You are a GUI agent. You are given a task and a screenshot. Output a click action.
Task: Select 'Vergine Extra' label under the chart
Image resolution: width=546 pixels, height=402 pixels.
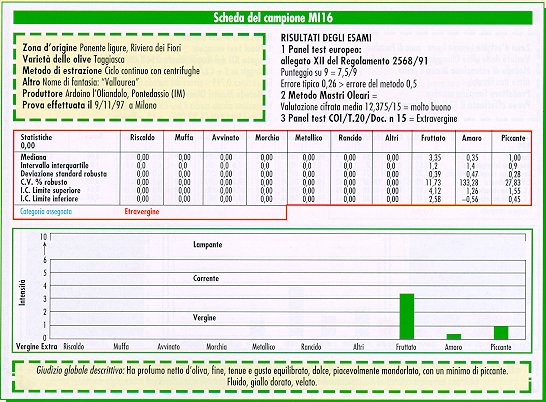coord(37,347)
